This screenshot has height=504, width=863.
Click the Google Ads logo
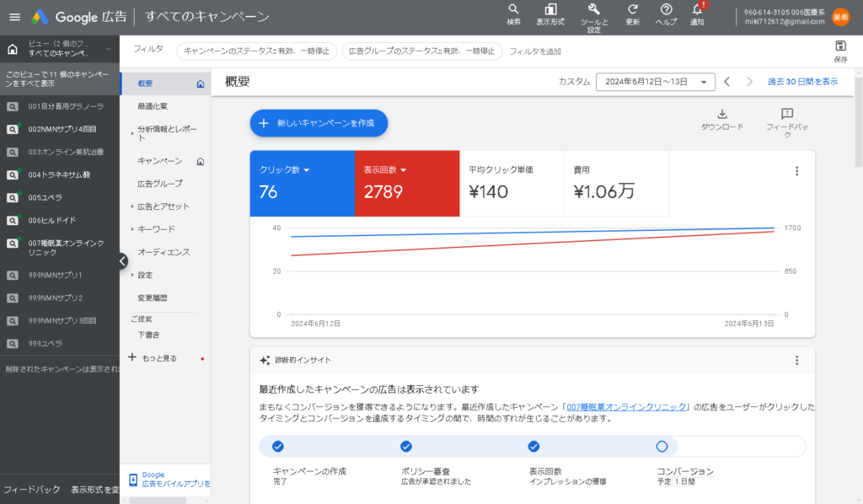click(40, 17)
